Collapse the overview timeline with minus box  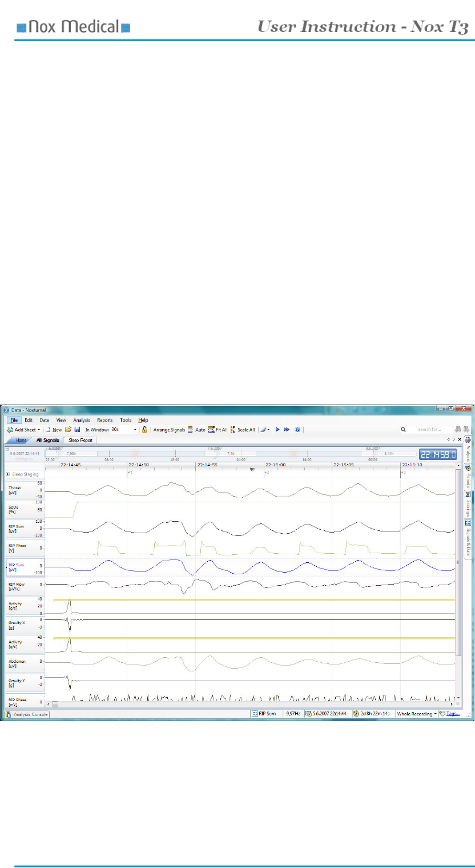(8, 449)
